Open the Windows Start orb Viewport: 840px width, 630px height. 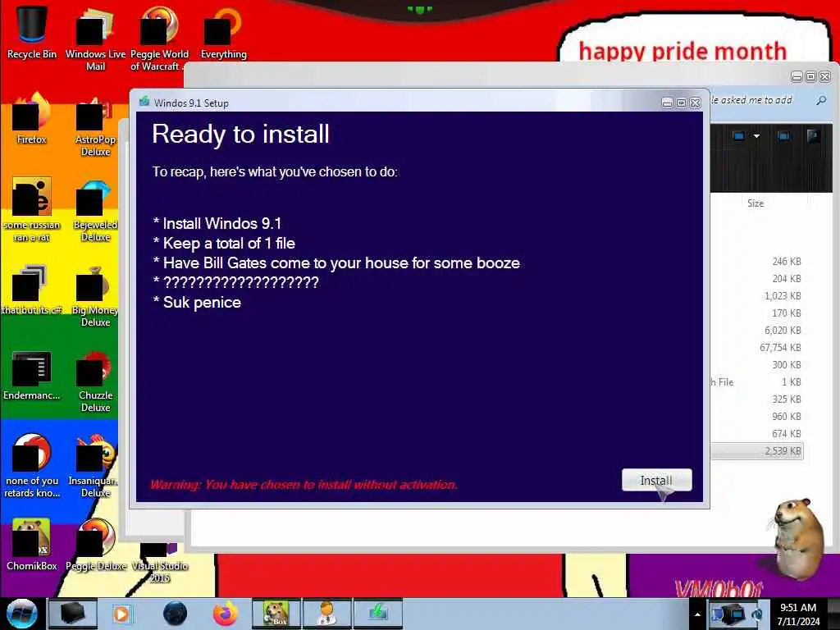[x=22, y=614]
